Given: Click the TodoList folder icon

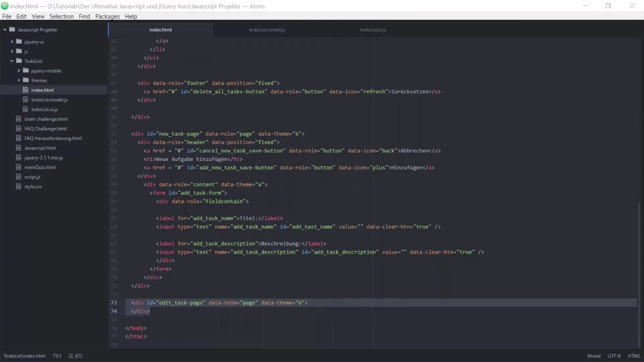Looking at the screenshot, I should (x=19, y=61).
